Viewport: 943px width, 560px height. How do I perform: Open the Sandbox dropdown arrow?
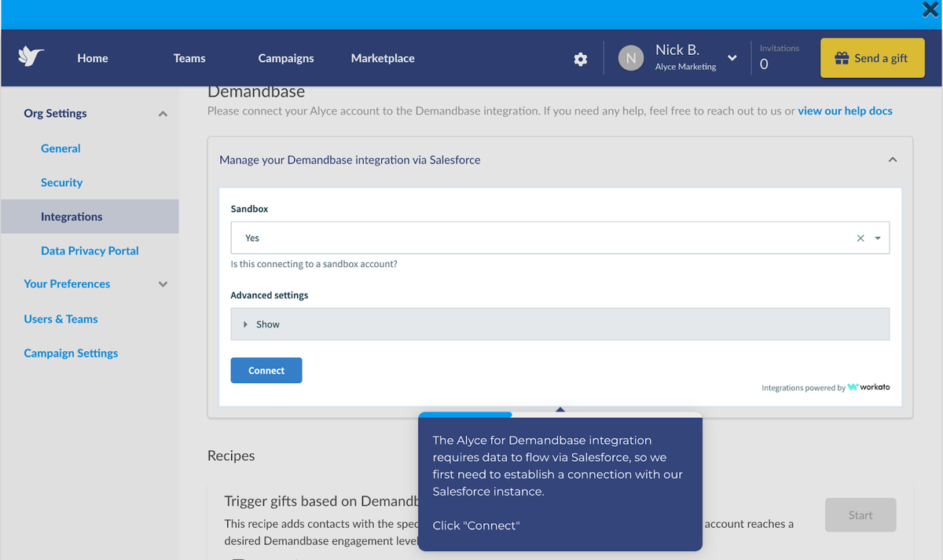click(x=878, y=238)
